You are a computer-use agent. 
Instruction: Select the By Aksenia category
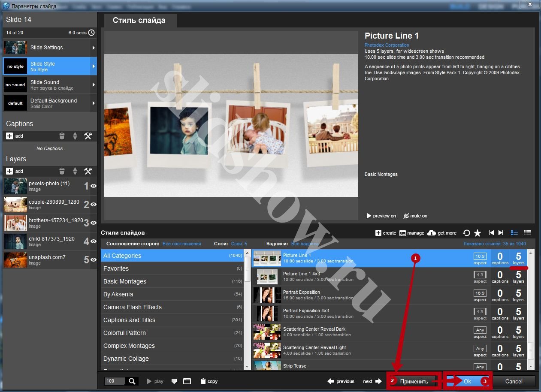172,294
